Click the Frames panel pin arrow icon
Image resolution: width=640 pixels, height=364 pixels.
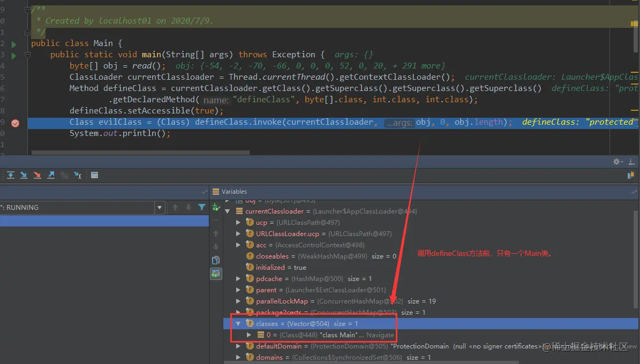pyautogui.click(x=204, y=192)
